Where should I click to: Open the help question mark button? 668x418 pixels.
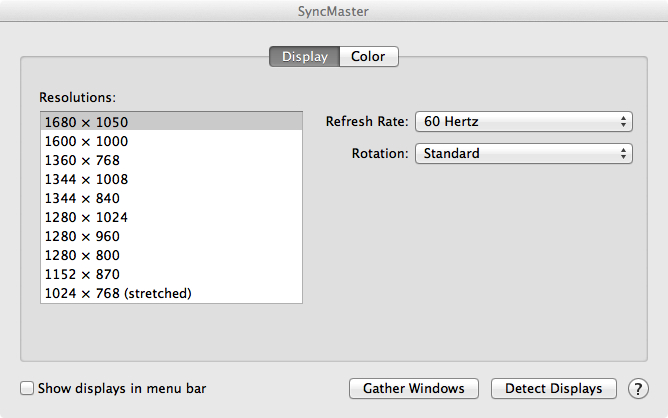coord(638,389)
